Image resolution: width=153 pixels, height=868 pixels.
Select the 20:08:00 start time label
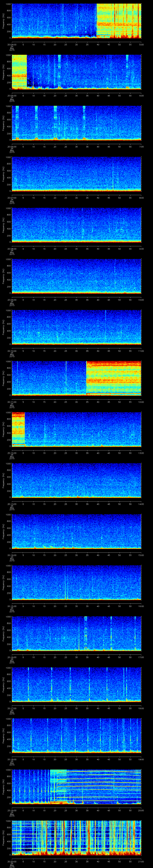coord(12,249)
